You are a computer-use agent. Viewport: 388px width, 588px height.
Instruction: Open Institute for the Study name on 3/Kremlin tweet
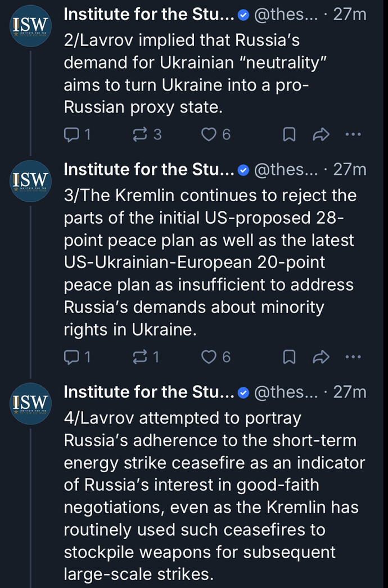coord(148,169)
